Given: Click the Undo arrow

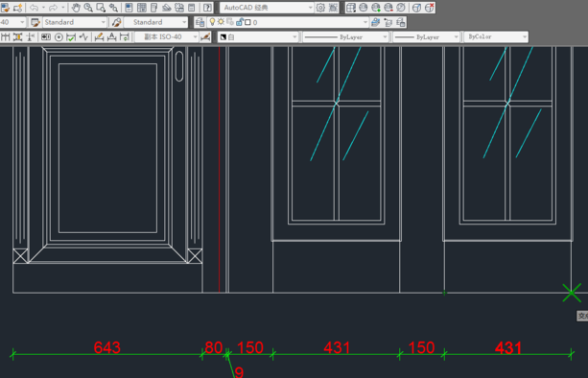Looking at the screenshot, I should (x=34, y=7).
